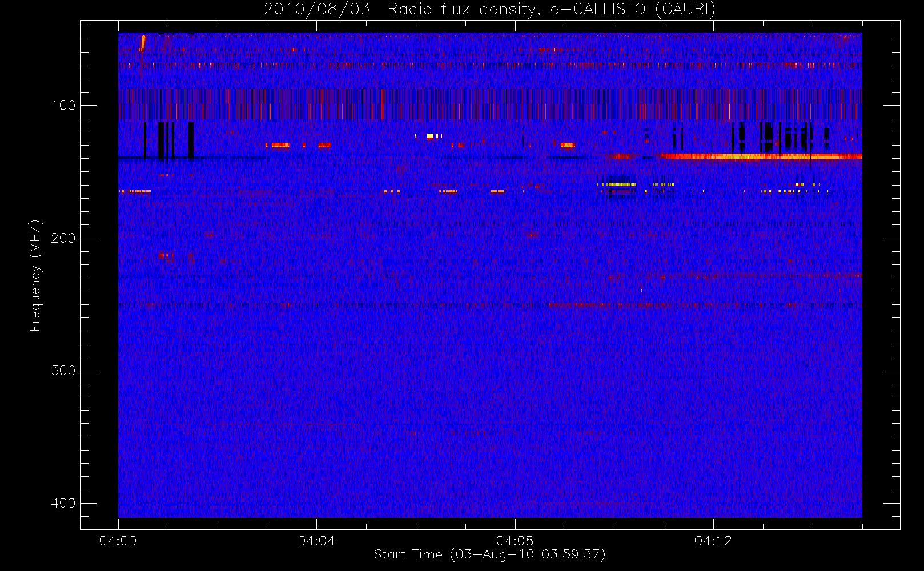Click the bright yellow emission band near 140 MHz
The height and width of the screenshot is (571, 924).
pyautogui.click(x=761, y=156)
